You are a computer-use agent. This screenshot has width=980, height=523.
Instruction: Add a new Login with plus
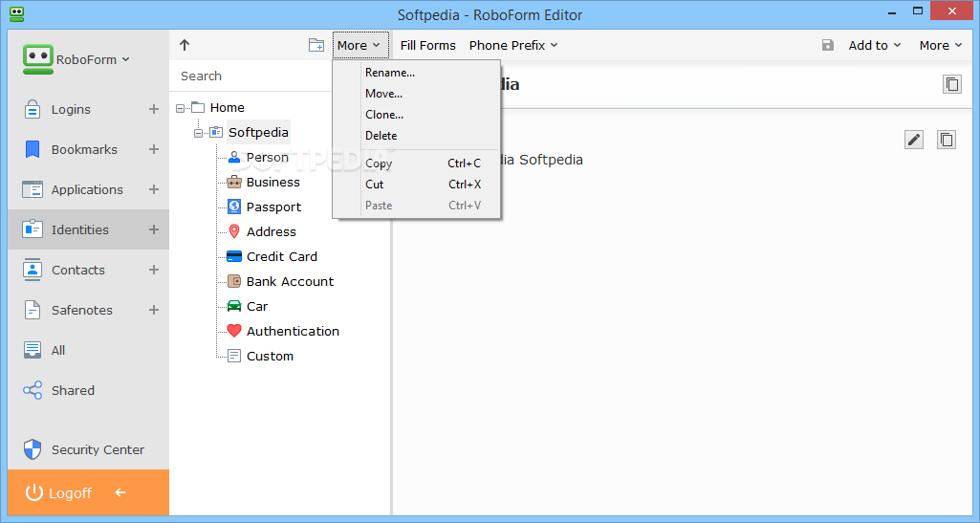coord(154,109)
